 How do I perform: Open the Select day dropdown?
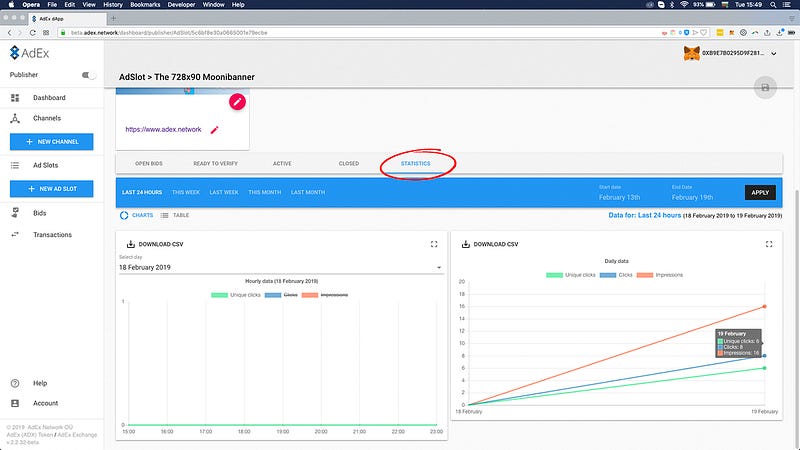point(280,268)
